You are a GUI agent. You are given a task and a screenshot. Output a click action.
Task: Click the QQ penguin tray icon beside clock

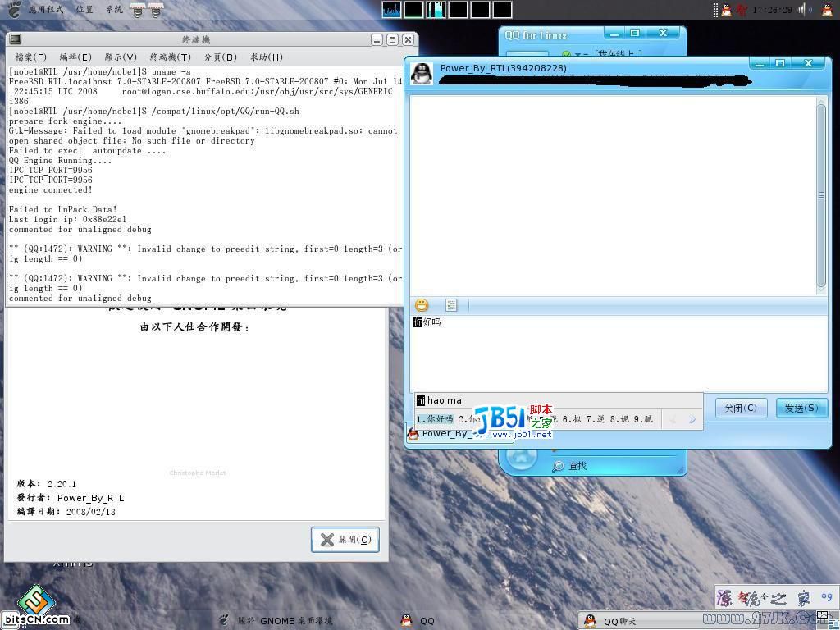click(726, 10)
